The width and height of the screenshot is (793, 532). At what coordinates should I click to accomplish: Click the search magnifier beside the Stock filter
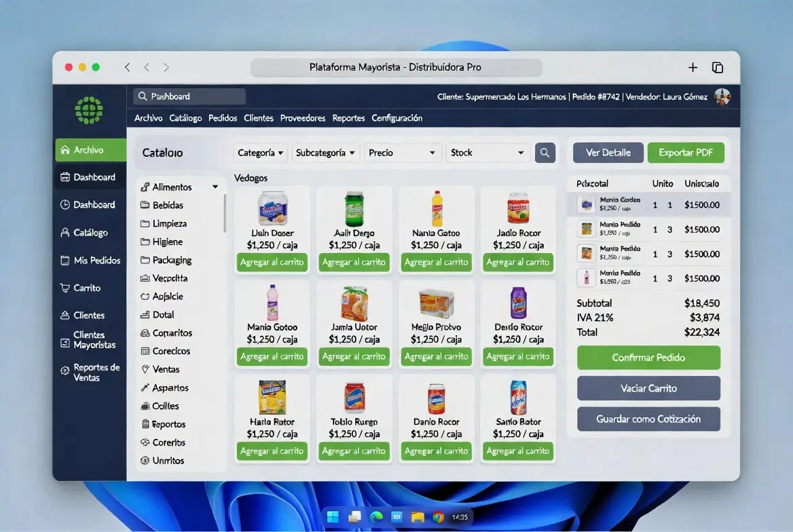(x=545, y=153)
